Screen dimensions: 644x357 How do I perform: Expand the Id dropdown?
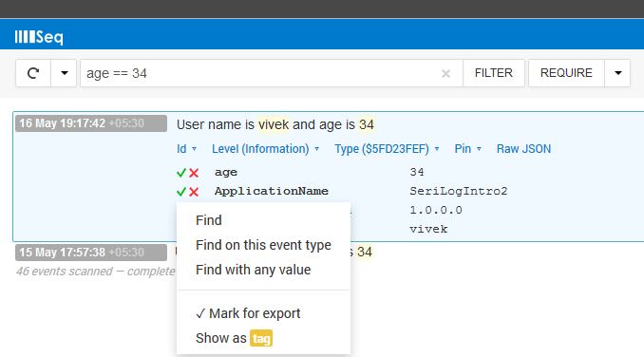click(186, 149)
